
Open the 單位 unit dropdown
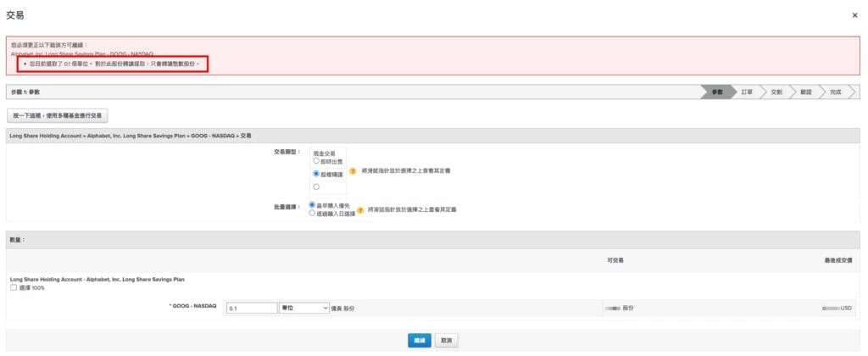[304, 309]
